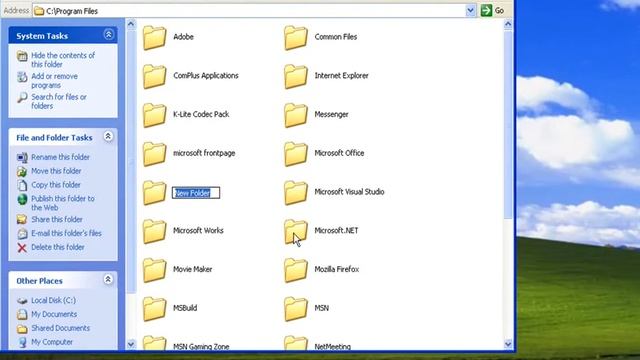This screenshot has width=640, height=360.
Task: Select the K-Lite Codec Pack folder icon
Action: click(x=154, y=116)
